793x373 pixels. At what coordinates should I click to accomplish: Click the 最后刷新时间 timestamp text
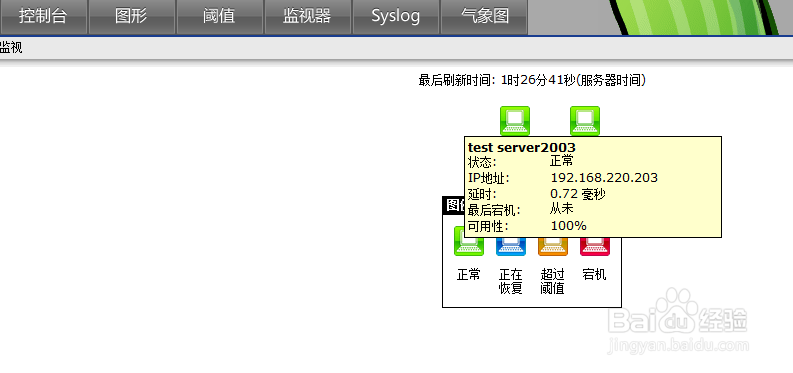pyautogui.click(x=532, y=80)
